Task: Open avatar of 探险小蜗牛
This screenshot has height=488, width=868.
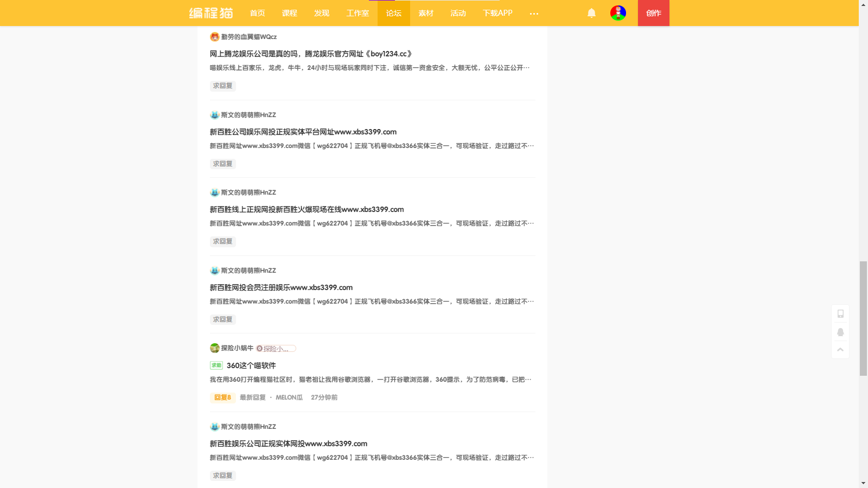Action: click(x=215, y=348)
